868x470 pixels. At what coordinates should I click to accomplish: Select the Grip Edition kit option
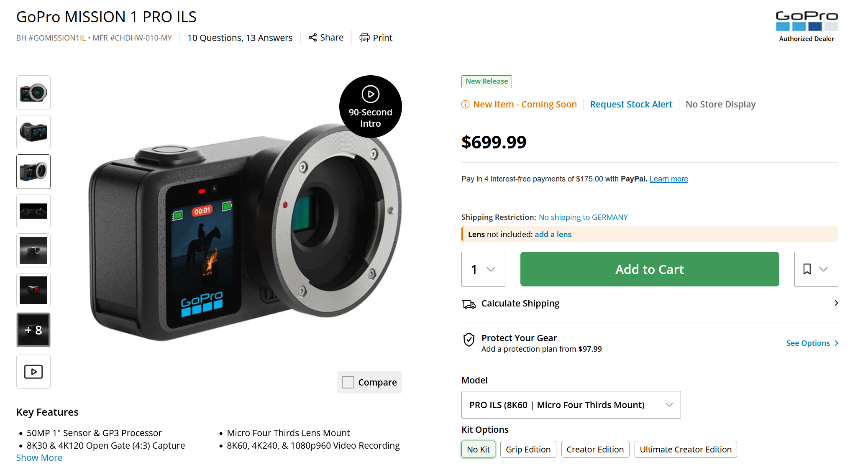coord(528,450)
